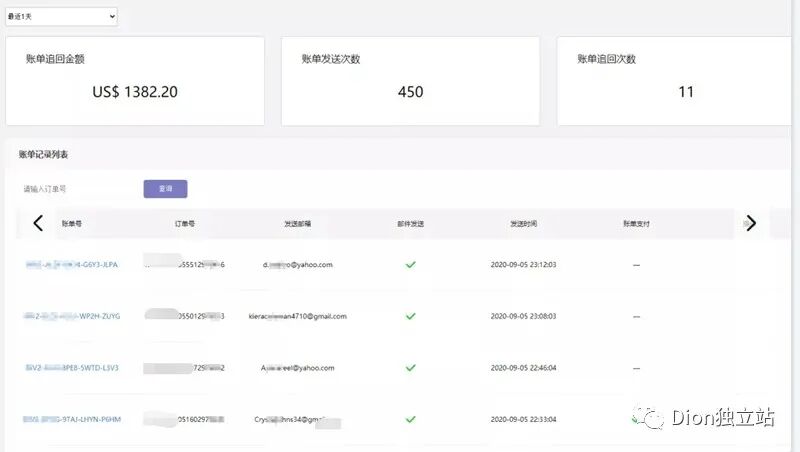Click the 账单号 column header
The image size is (800, 452).
71,223
